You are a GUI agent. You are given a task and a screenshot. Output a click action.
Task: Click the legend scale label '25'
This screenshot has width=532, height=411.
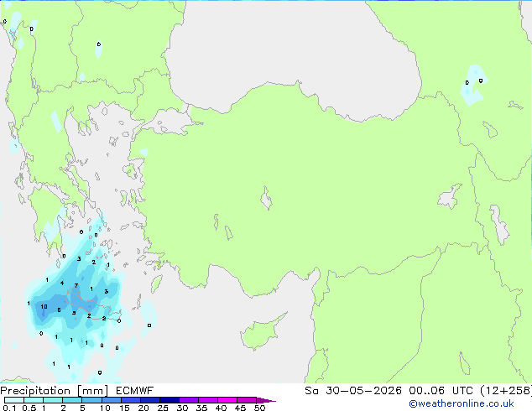[163, 408]
